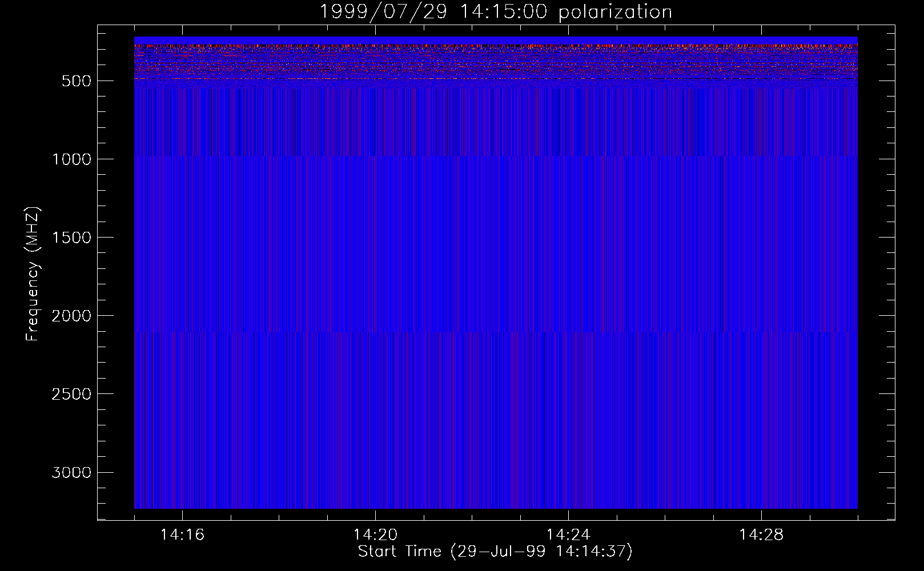
Task: Select the 14:20 time tick label
Action: [375, 535]
